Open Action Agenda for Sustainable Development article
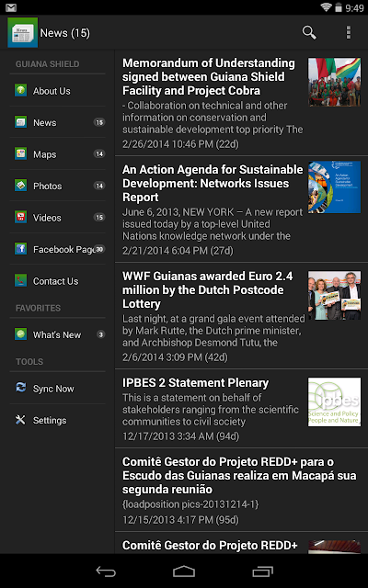The image size is (368, 588). (241, 209)
